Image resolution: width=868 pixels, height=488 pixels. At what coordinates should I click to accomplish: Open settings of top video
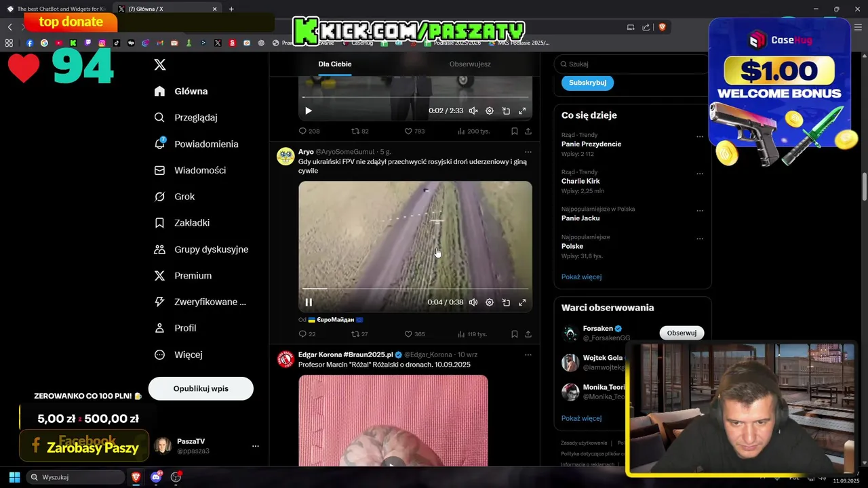pyautogui.click(x=490, y=110)
